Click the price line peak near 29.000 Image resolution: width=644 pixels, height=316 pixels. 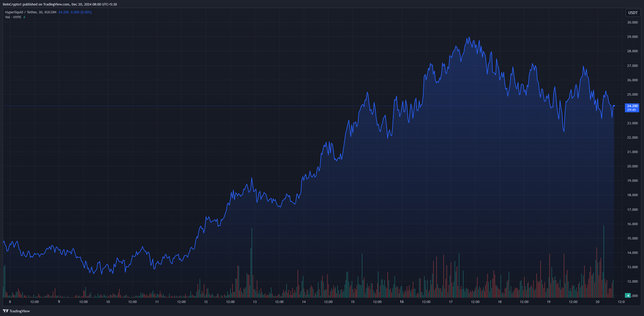[x=469, y=37]
